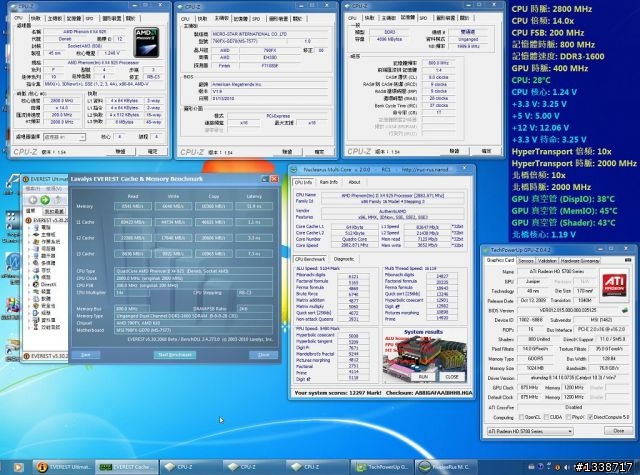Click the CPU Type field in EVEREST benchmark

coord(193,271)
